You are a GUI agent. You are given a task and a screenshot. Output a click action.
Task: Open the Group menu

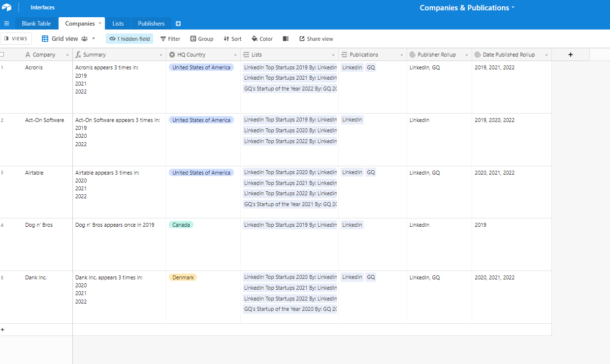click(x=202, y=39)
